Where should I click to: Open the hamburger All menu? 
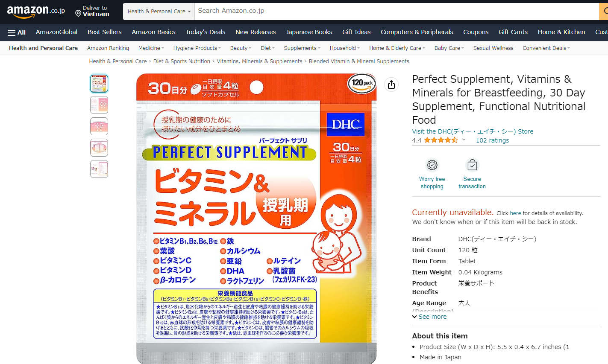tap(17, 32)
